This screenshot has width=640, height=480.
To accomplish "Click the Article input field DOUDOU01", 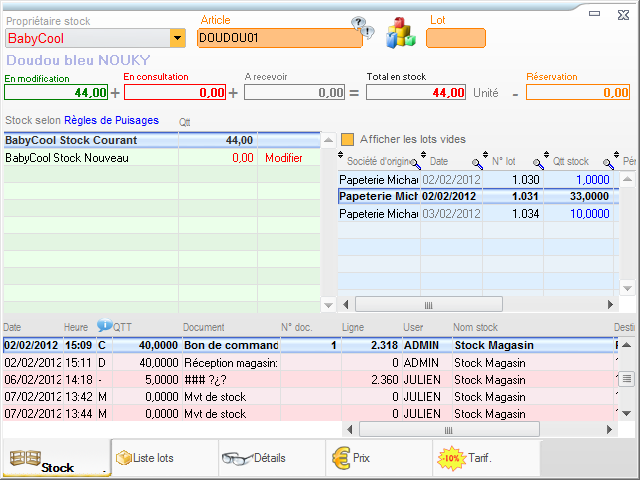I will [x=279, y=38].
